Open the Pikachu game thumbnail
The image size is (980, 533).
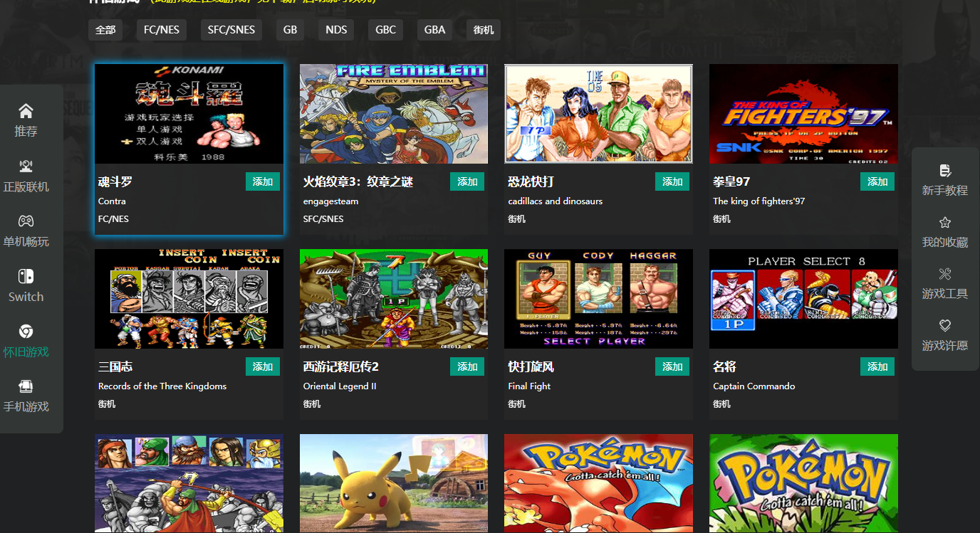pyautogui.click(x=393, y=483)
